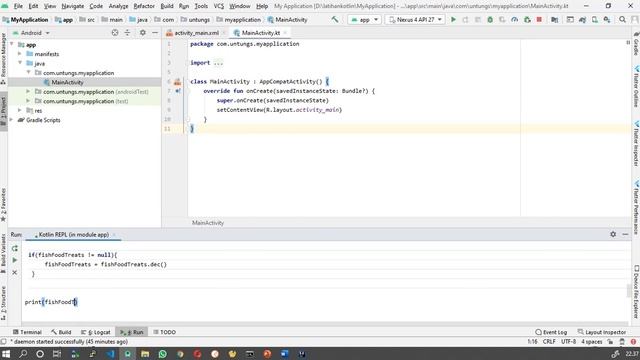The image size is (640, 360).
Task: Click the scroll-from-source target icon in Project panel
Action: [115, 33]
